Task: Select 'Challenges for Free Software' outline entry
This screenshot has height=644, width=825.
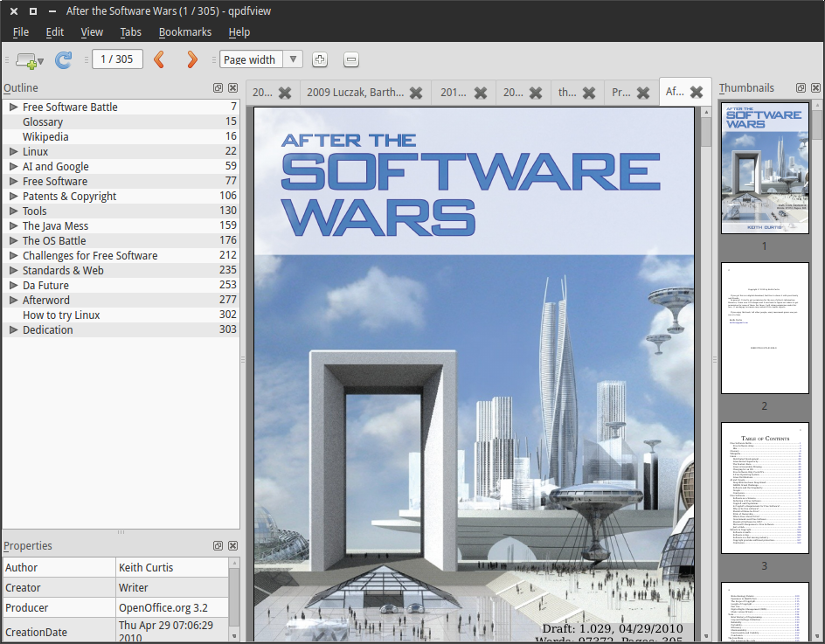Action: [x=90, y=256]
